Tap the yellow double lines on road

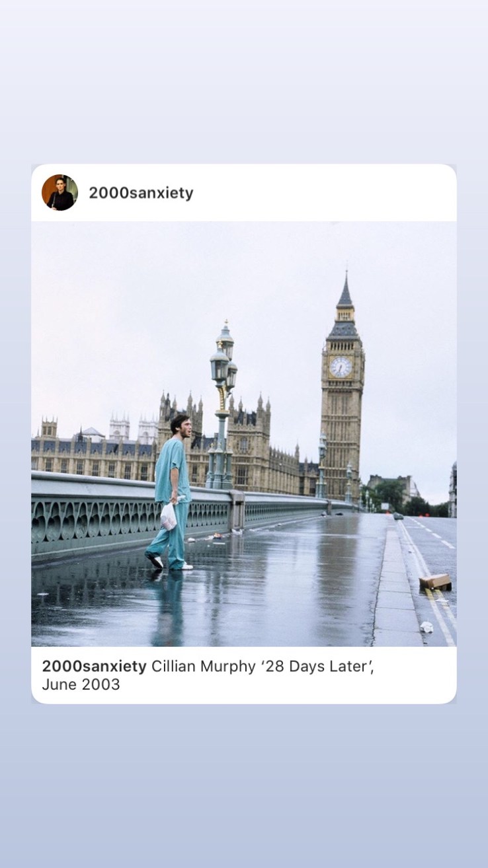coord(429,581)
